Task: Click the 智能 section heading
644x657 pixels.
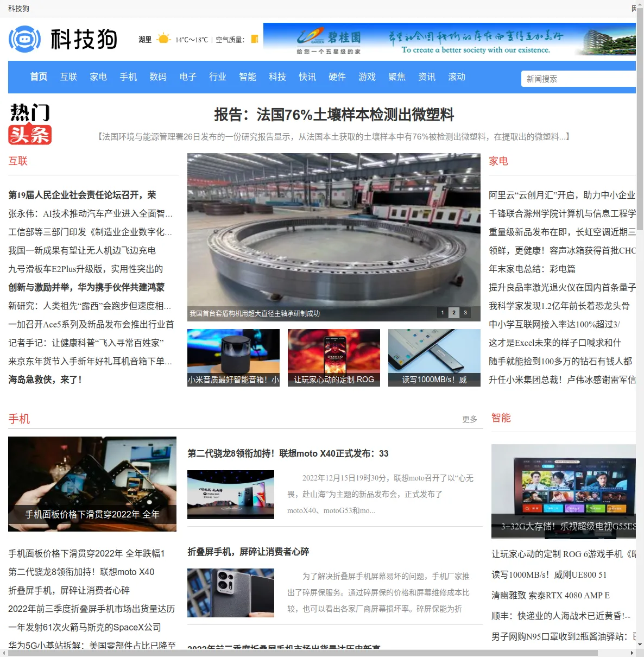Action: pos(501,418)
